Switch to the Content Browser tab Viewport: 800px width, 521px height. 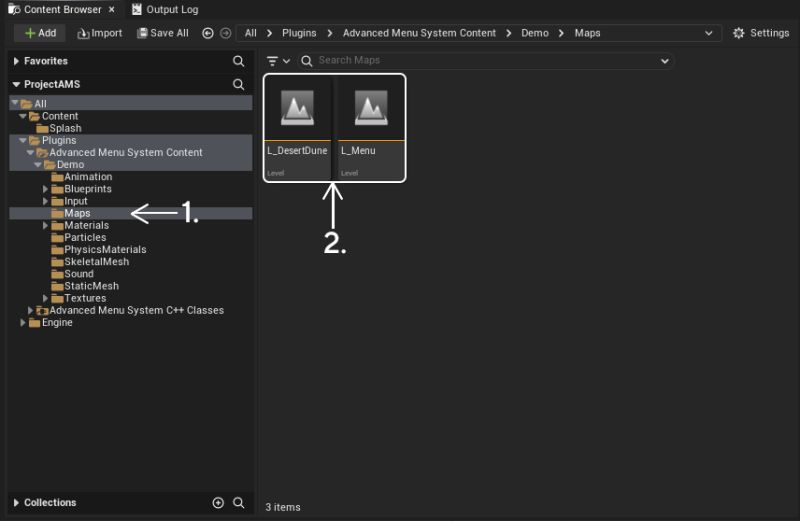pyautogui.click(x=62, y=9)
